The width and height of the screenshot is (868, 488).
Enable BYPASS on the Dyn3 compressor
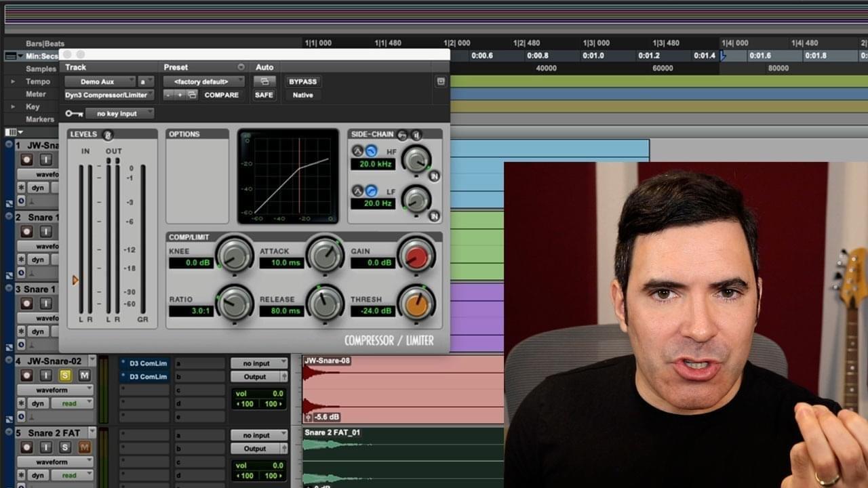[x=302, y=81]
